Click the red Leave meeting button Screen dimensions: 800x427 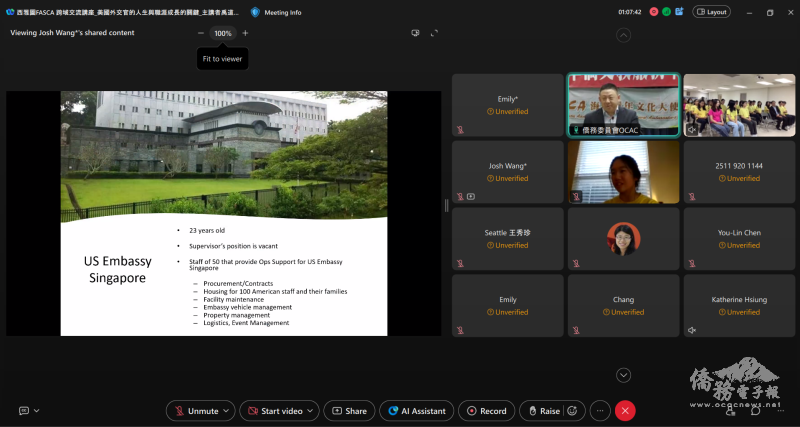(x=626, y=411)
